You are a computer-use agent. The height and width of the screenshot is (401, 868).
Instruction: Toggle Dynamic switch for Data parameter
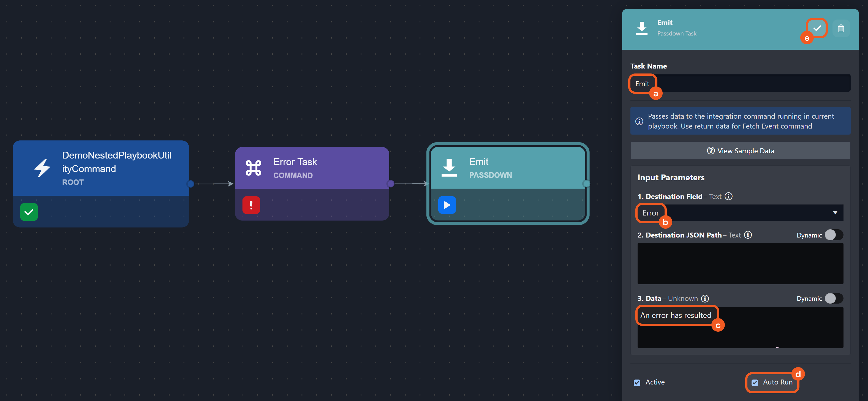(834, 299)
